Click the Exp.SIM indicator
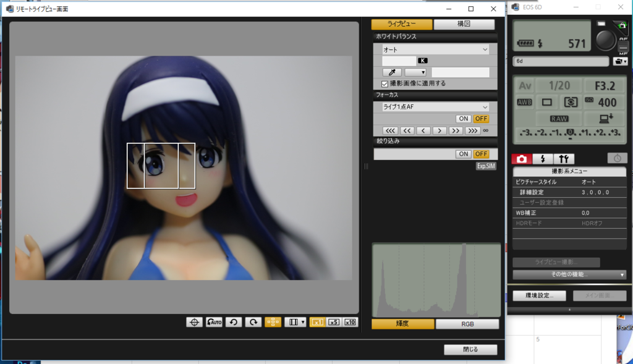This screenshot has height=364, width=633. [486, 166]
